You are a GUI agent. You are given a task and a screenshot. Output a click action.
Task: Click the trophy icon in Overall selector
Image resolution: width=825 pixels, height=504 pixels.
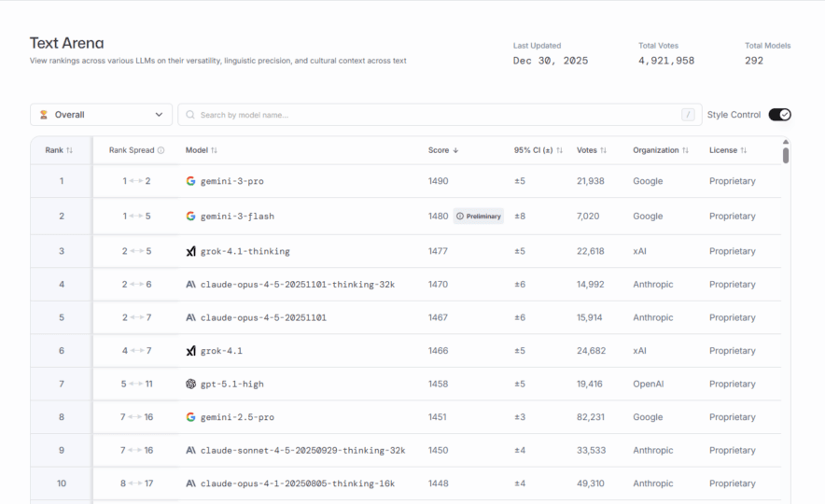click(43, 115)
